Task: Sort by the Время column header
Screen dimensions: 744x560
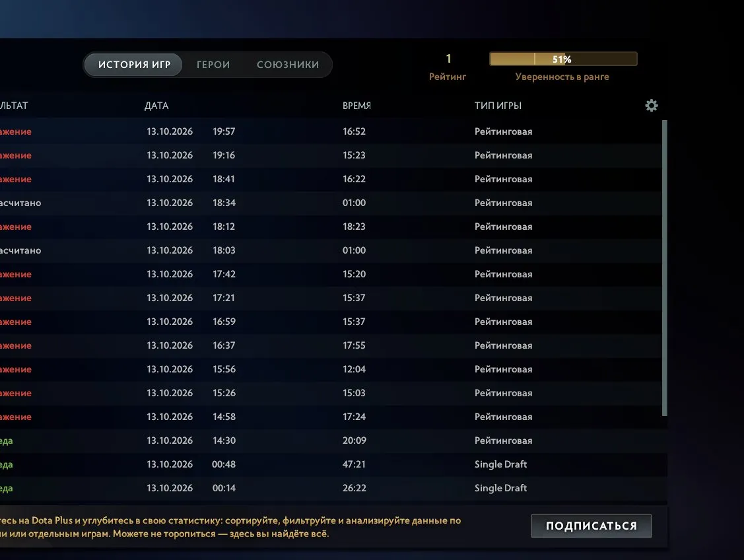Action: (356, 106)
